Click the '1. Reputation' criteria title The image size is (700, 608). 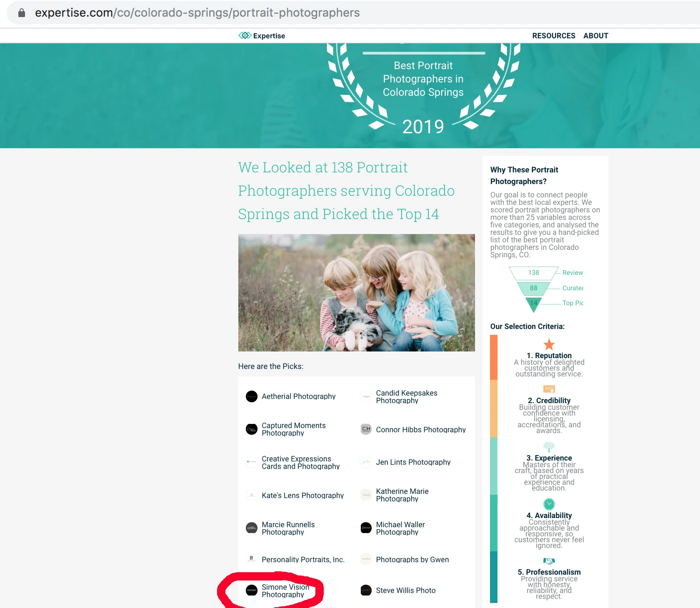pyautogui.click(x=549, y=355)
